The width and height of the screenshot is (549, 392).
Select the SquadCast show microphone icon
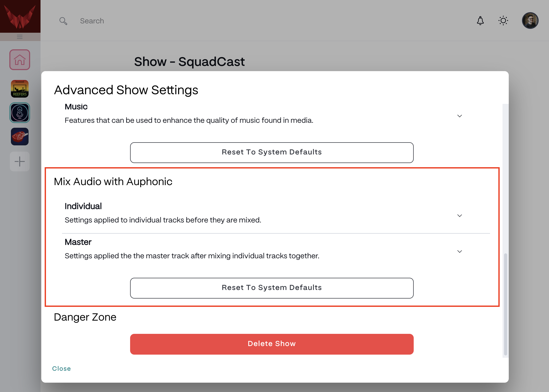click(x=20, y=113)
